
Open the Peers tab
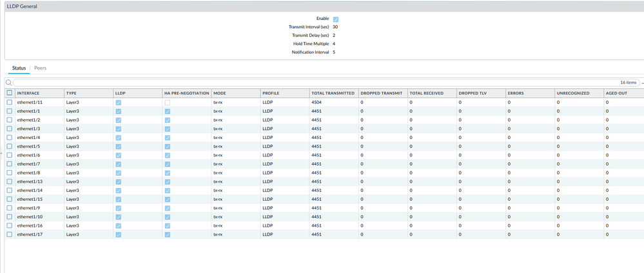pos(40,68)
